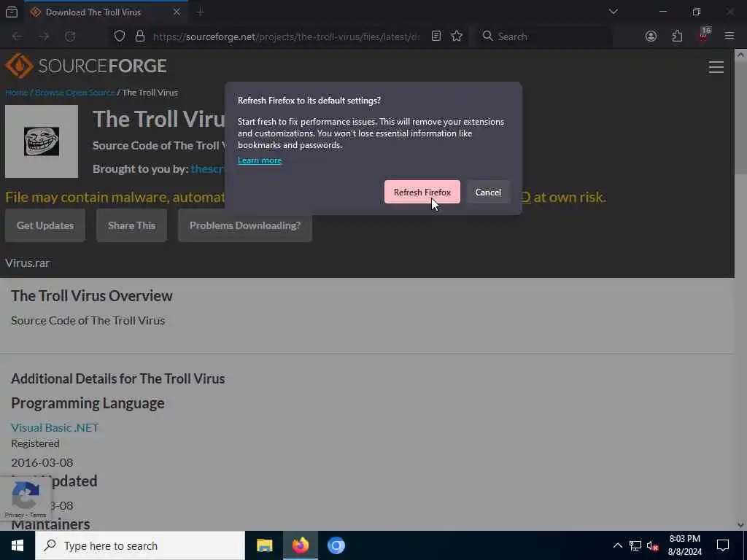
Task: Focus the sourceforge.net address bar
Action: pyautogui.click(x=286, y=36)
